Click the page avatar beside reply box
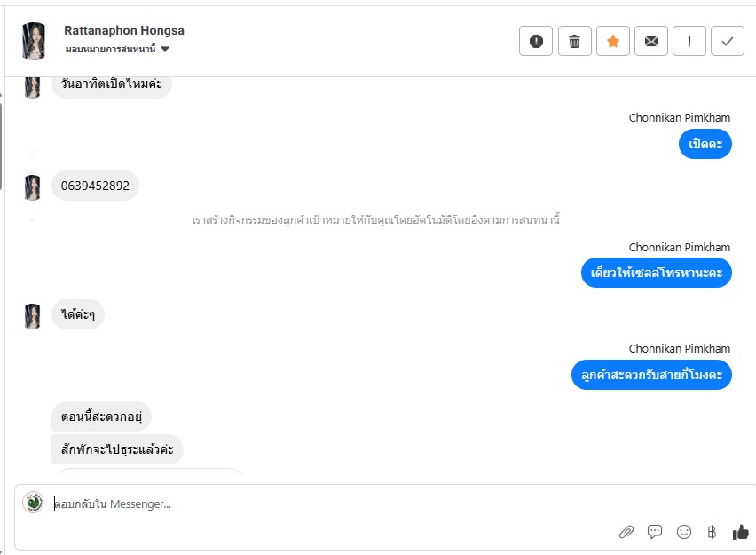Screen dimensions: 756x555 (33, 503)
